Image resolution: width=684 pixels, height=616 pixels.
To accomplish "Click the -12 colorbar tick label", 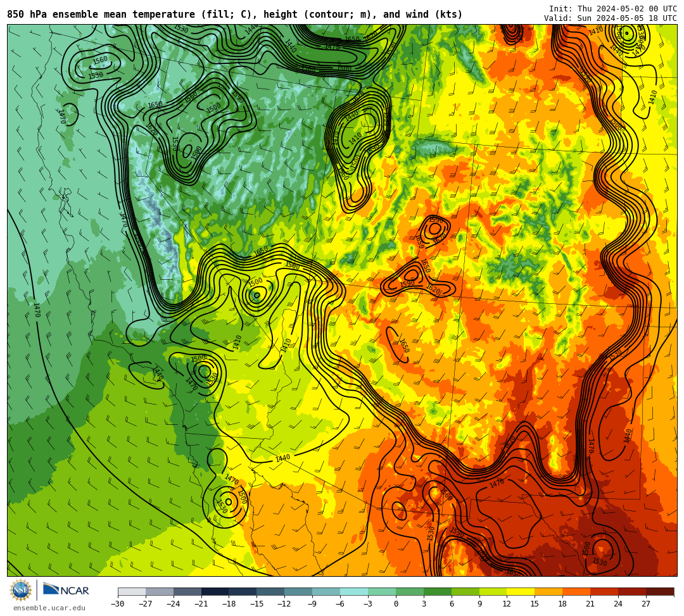I will tap(285, 604).
